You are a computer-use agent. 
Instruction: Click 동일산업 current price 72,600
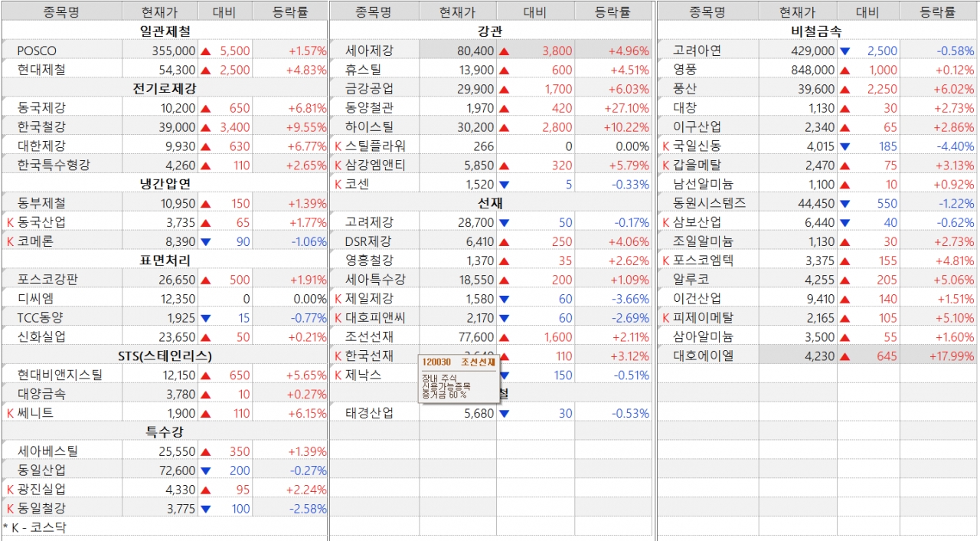175,471
